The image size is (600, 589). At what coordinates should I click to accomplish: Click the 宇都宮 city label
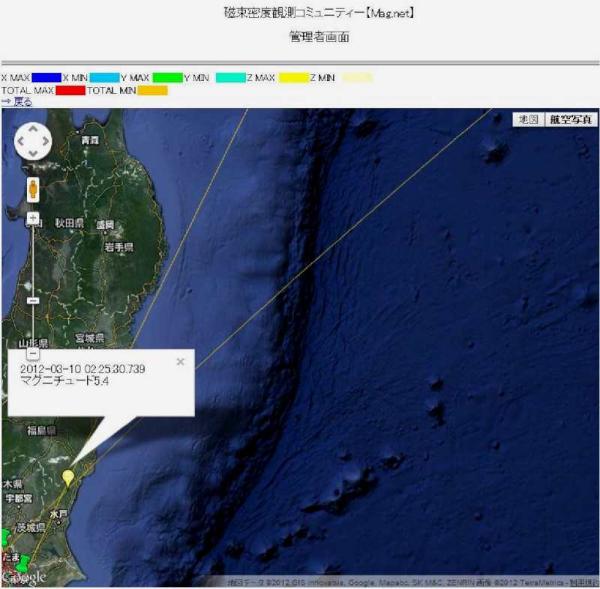coord(19,498)
